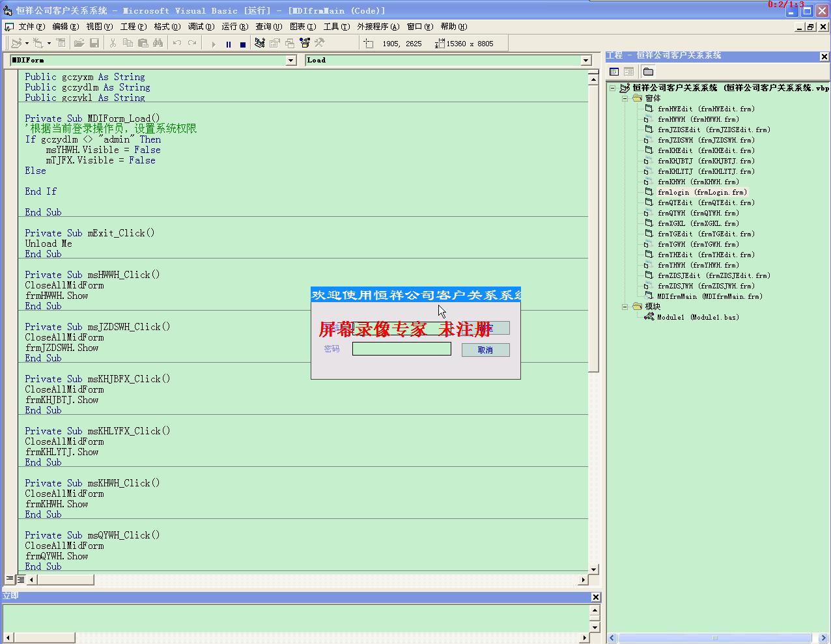Select frmXGKL (frmXGKL.frm) tree item
Viewport: 831px width, 644px height.
point(698,223)
